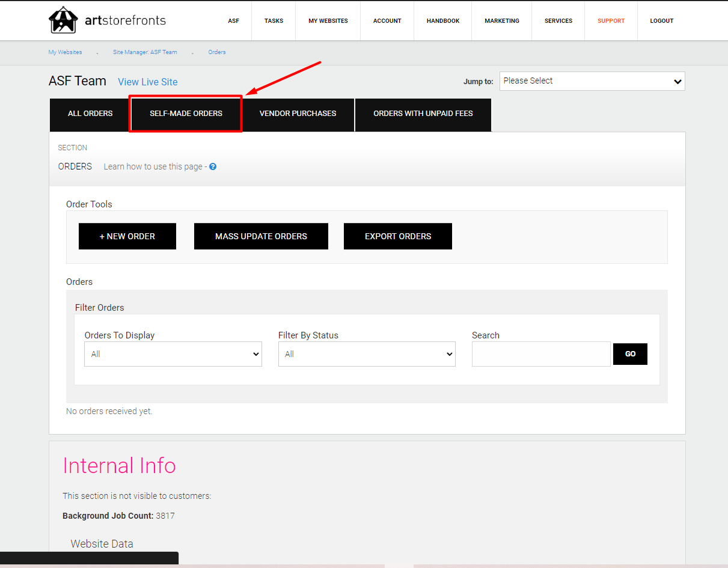
Task: Open the ASF menu item
Action: [x=234, y=20]
